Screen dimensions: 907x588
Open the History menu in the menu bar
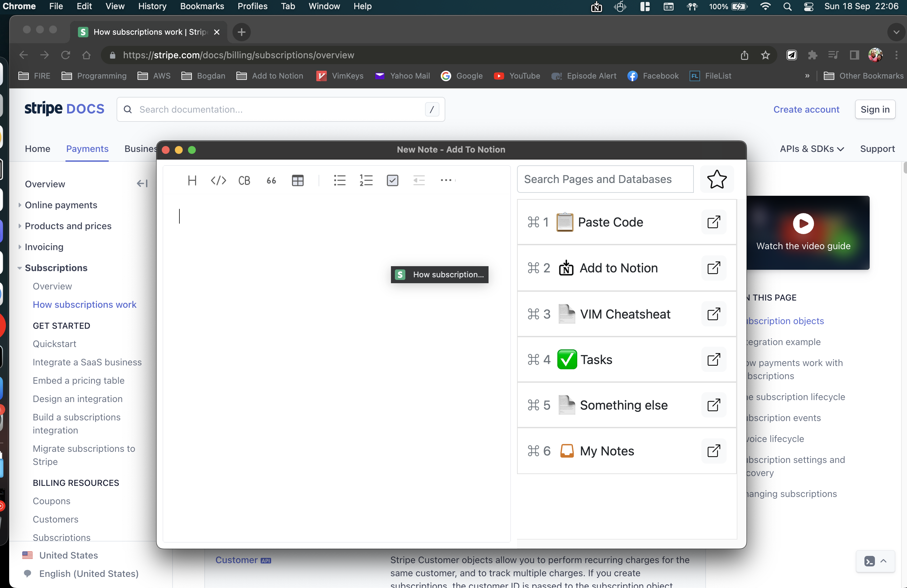pyautogui.click(x=152, y=6)
